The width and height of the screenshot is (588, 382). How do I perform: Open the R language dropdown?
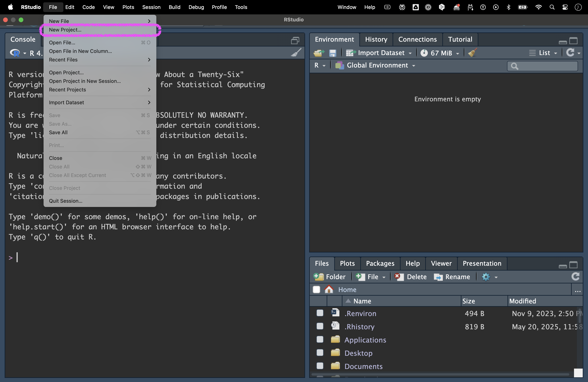coord(320,65)
